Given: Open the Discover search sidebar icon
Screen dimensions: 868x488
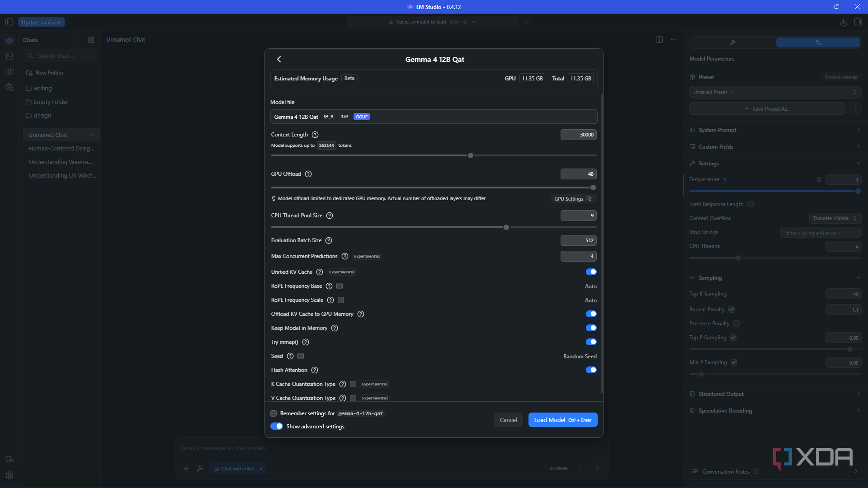Looking at the screenshot, I should point(9,87).
